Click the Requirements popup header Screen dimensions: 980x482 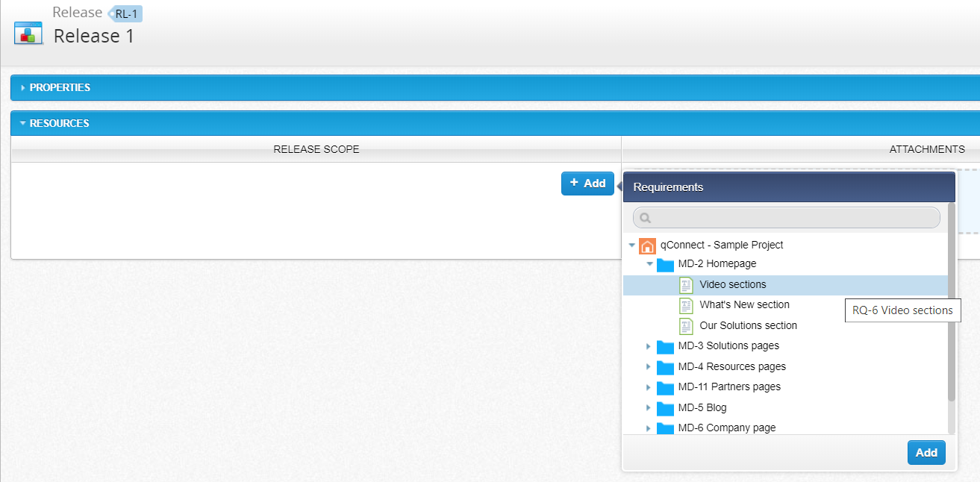790,187
